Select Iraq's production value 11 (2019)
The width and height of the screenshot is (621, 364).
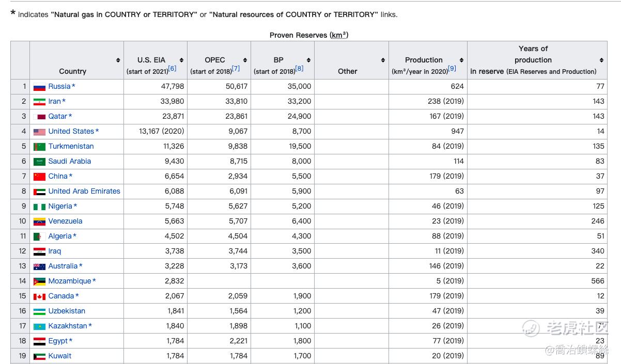[449, 251]
